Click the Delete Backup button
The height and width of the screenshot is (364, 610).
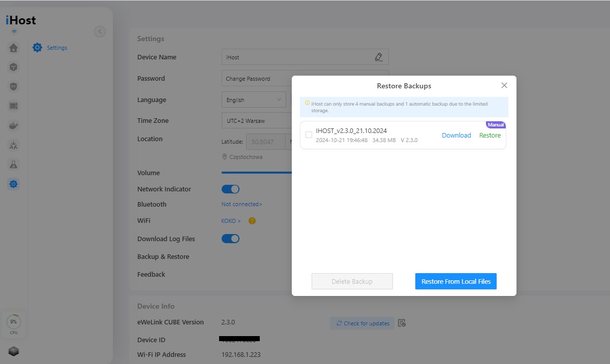(352, 281)
